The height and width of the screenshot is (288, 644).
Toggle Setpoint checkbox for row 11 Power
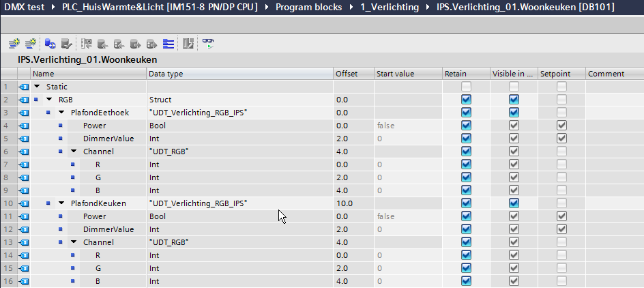(561, 216)
